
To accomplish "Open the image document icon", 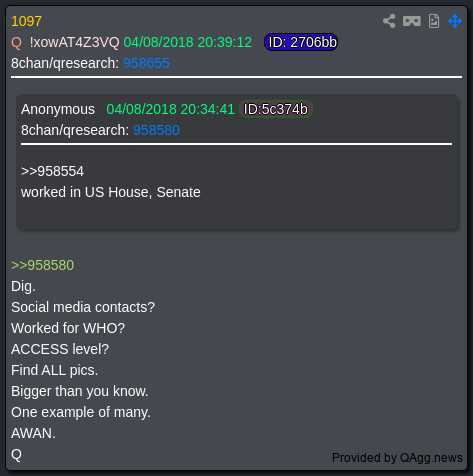I will click(434, 21).
